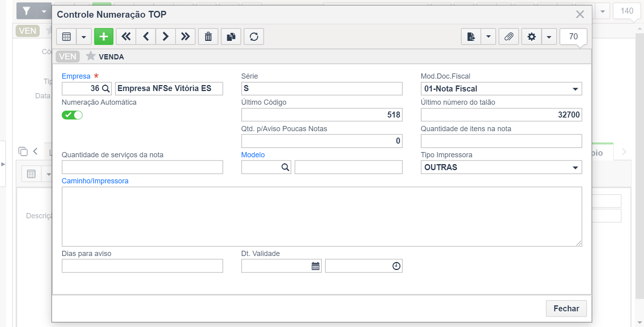Click Empresa NFSe Vitória ES field
This screenshot has height=327, width=644.
tap(169, 89)
